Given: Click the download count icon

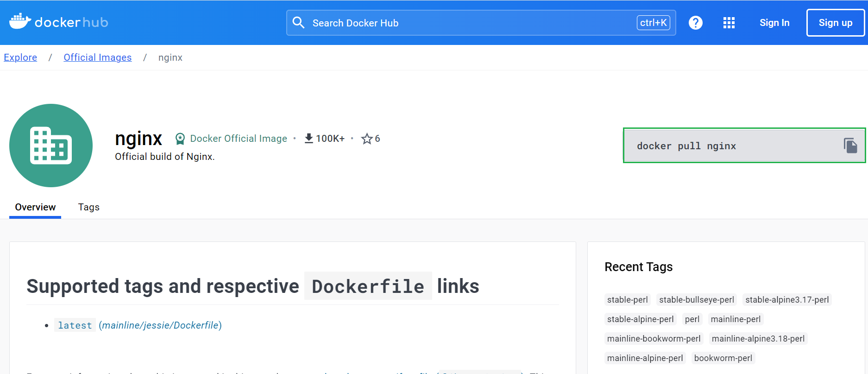Looking at the screenshot, I should (309, 139).
